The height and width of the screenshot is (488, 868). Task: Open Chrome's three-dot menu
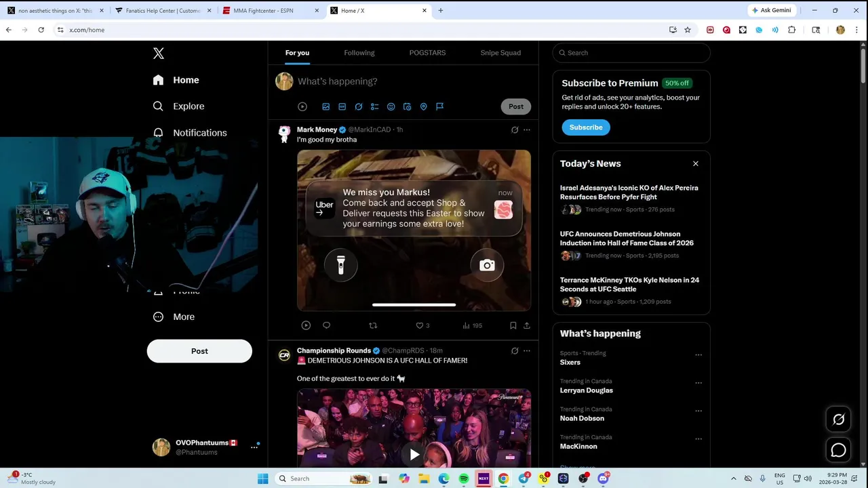[856, 30]
